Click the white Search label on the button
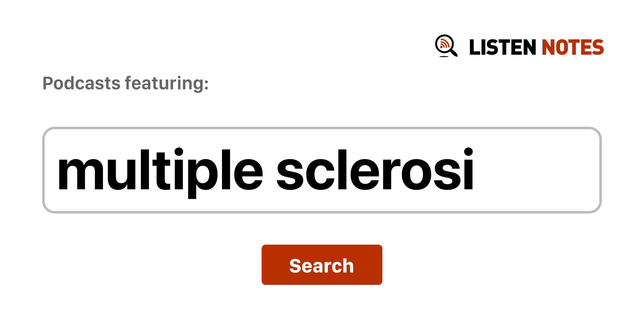The height and width of the screenshot is (322, 644). pyautogui.click(x=321, y=266)
